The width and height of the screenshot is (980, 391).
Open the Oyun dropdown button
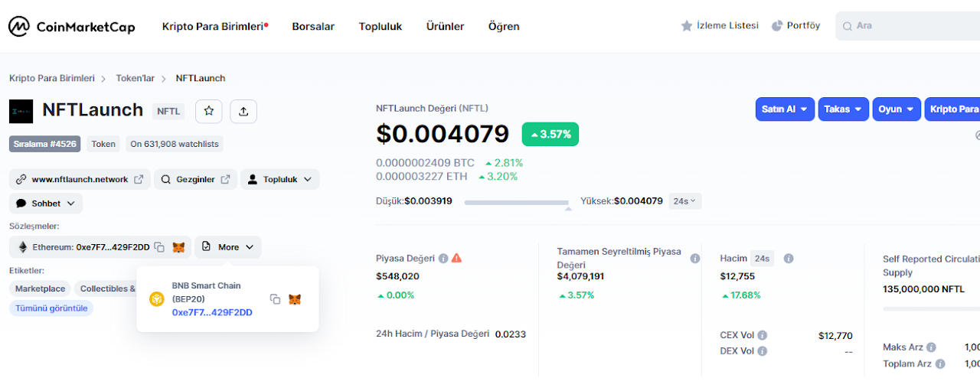[x=897, y=109]
